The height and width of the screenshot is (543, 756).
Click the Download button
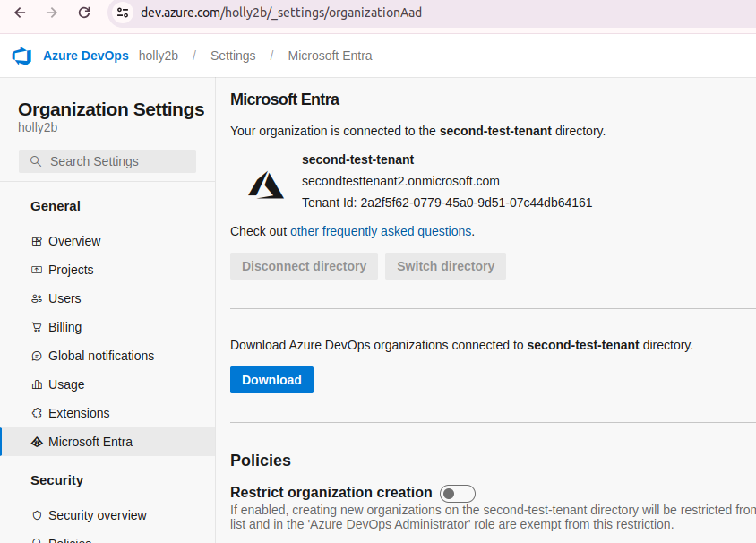(x=271, y=380)
